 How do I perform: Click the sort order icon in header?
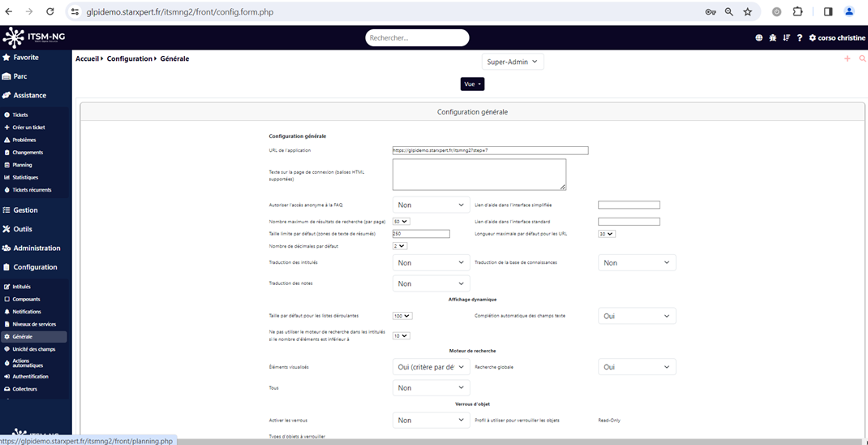[786, 37]
